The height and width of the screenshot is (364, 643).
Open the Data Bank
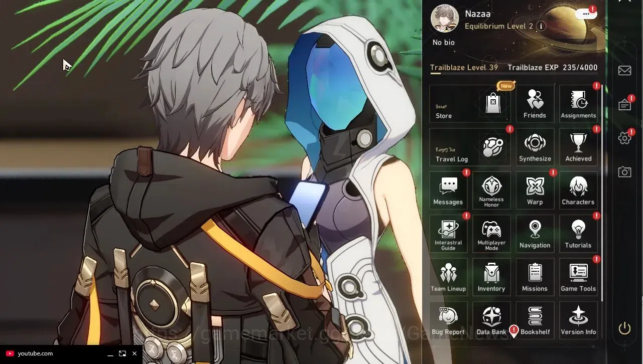point(491,320)
